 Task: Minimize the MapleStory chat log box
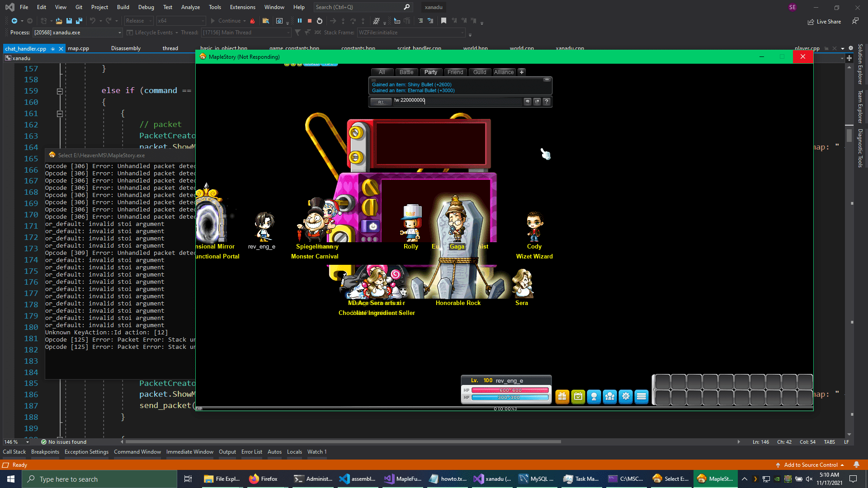[x=547, y=80]
